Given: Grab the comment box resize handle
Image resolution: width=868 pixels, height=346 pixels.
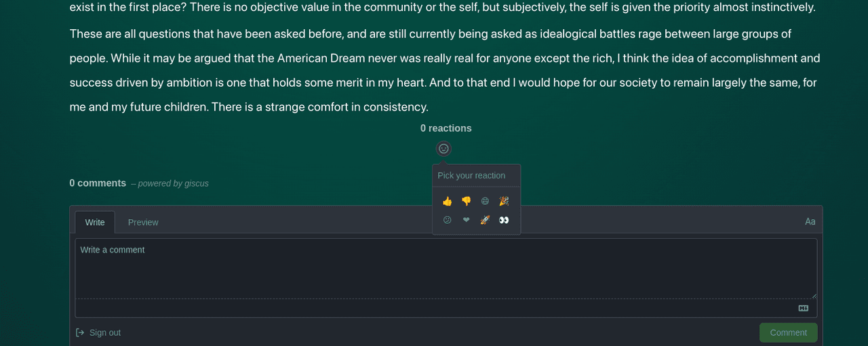Looking at the screenshot, I should 814,296.
